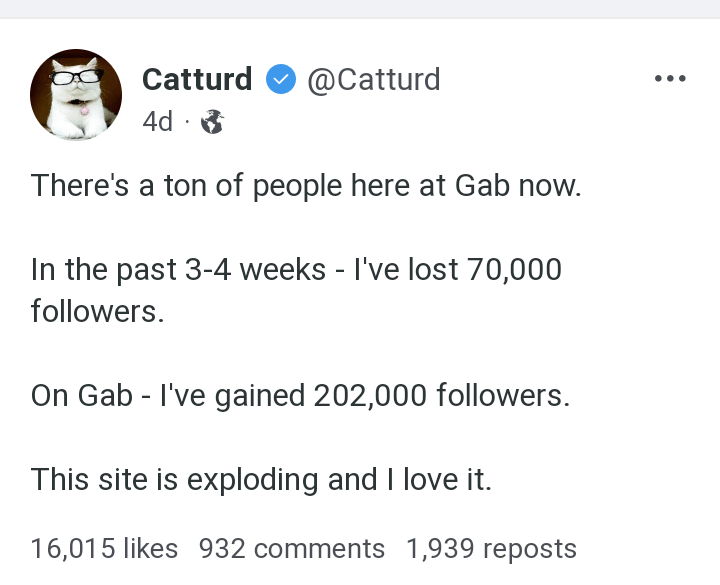Click the word "followers." on its own line

[x=97, y=312]
